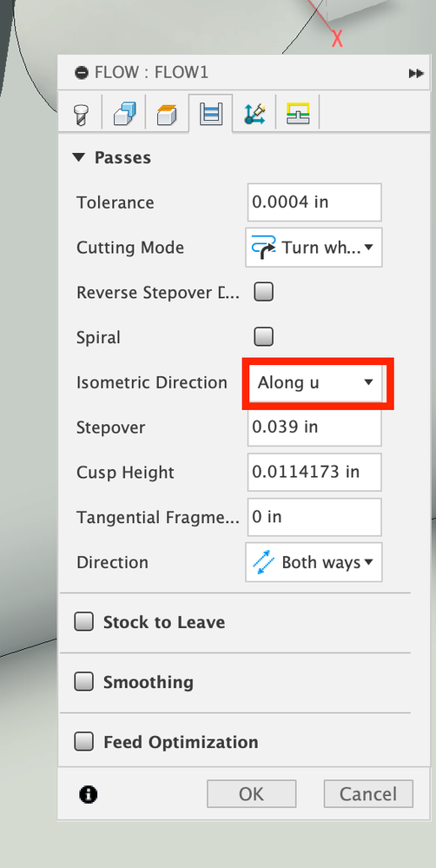This screenshot has width=436, height=868.
Task: Open the Linking tab icon
Action: (298, 114)
